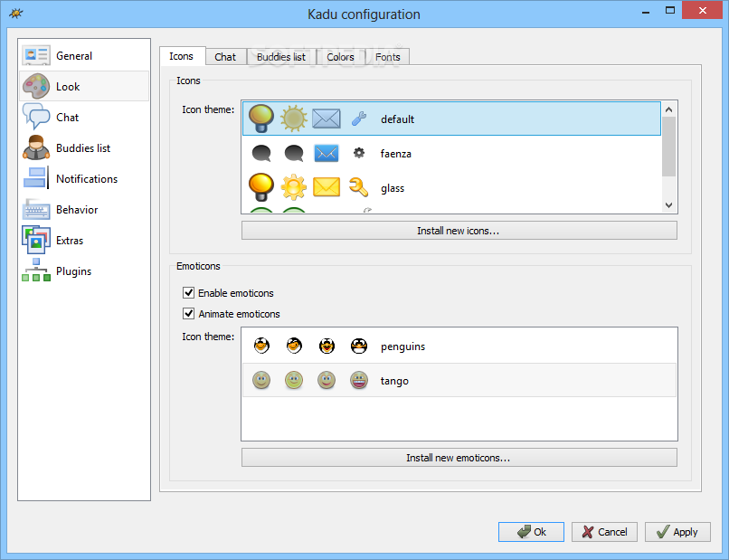Click the icon theme scrollbar thumb
Viewport: 729px width, 560px height.
tap(669, 147)
